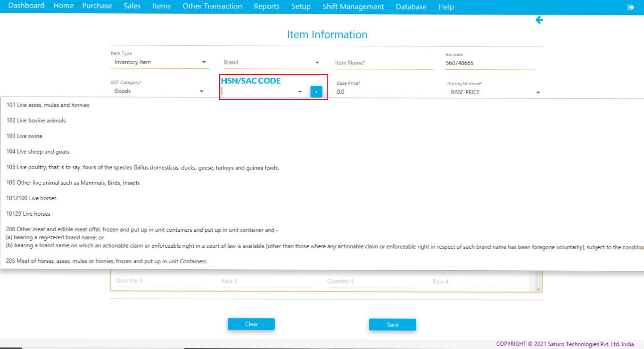Choose '104 Live sheep and goats' option
Screen dimensions: 644x349
(x=38, y=152)
